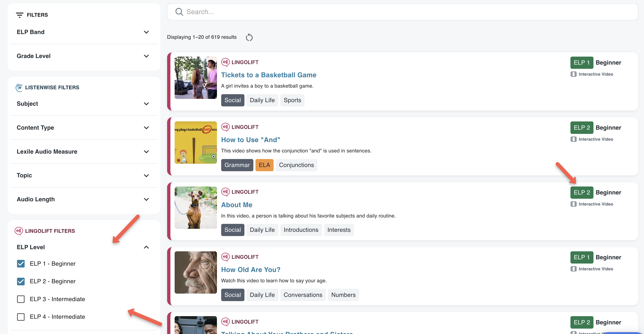Click Lingolift icon on About Me card

click(225, 192)
